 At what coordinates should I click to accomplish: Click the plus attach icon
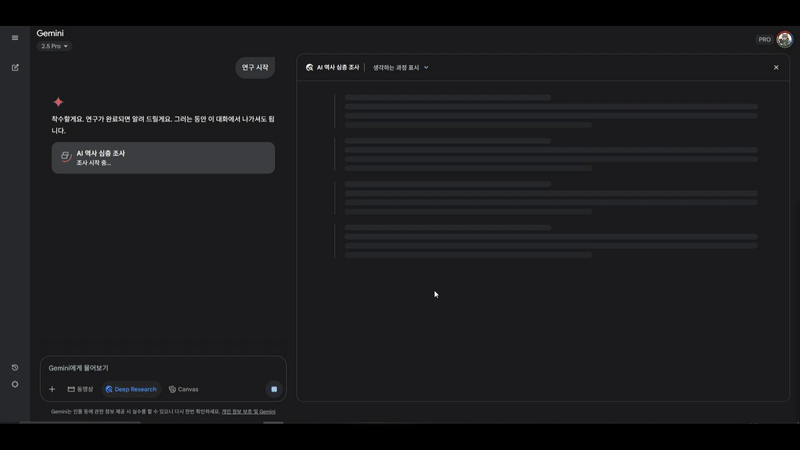click(x=52, y=389)
